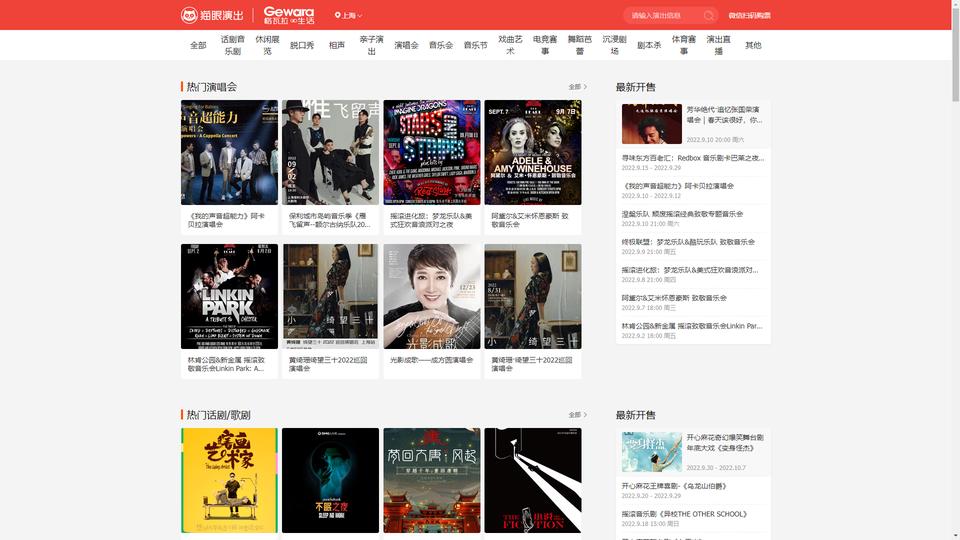This screenshot has width=960, height=540.
Task: Click the search performances input field
Action: [x=664, y=15]
